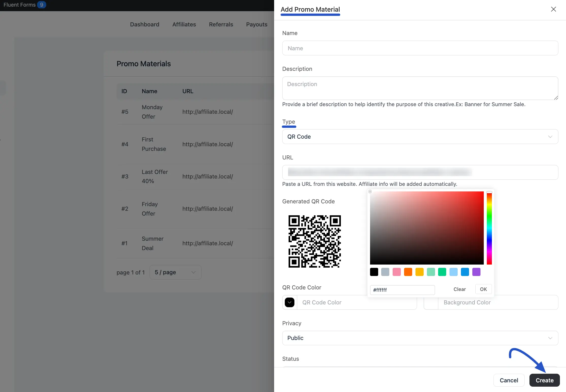Image resolution: width=566 pixels, height=392 pixels.
Task: Click the eyedropper icon on the color picker
Action: (x=370, y=192)
